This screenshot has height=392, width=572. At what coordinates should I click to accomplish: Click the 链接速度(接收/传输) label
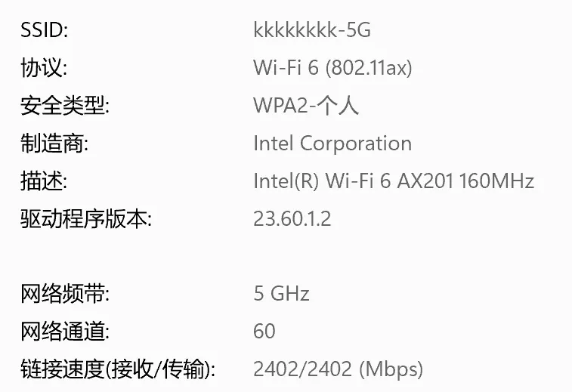click(118, 369)
